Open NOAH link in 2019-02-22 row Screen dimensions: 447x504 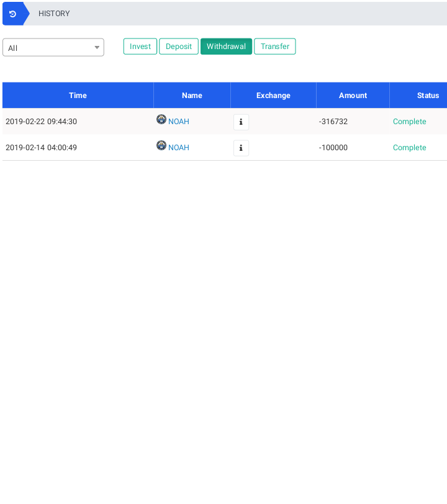pos(179,122)
